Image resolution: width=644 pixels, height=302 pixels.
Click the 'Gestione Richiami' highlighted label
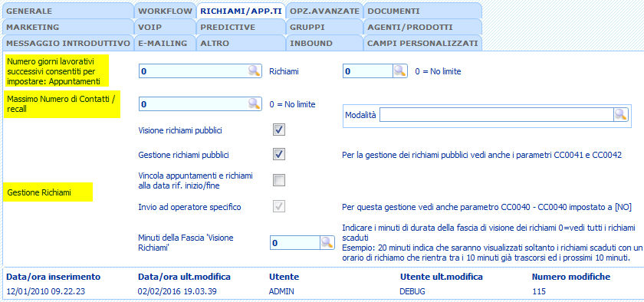pos(48,192)
